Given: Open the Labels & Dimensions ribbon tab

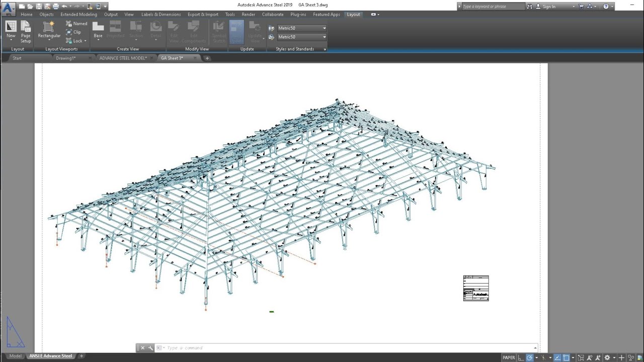Looking at the screenshot, I should coord(161,15).
